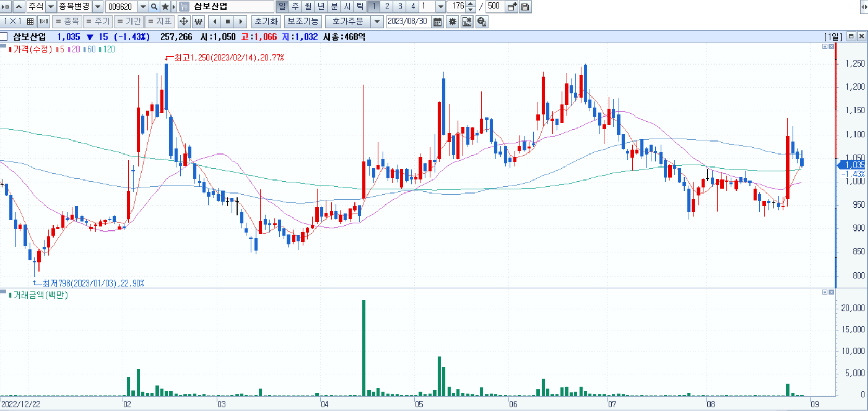This screenshot has width=868, height=411.
Task: Open the calendar date picker icon
Action: (x=438, y=21)
